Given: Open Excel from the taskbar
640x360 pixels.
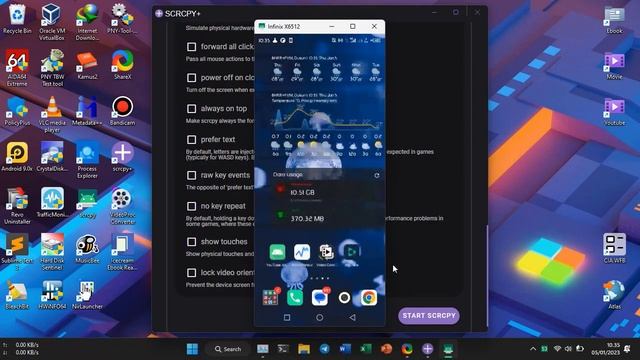Looking at the screenshot, I should coord(366,349).
